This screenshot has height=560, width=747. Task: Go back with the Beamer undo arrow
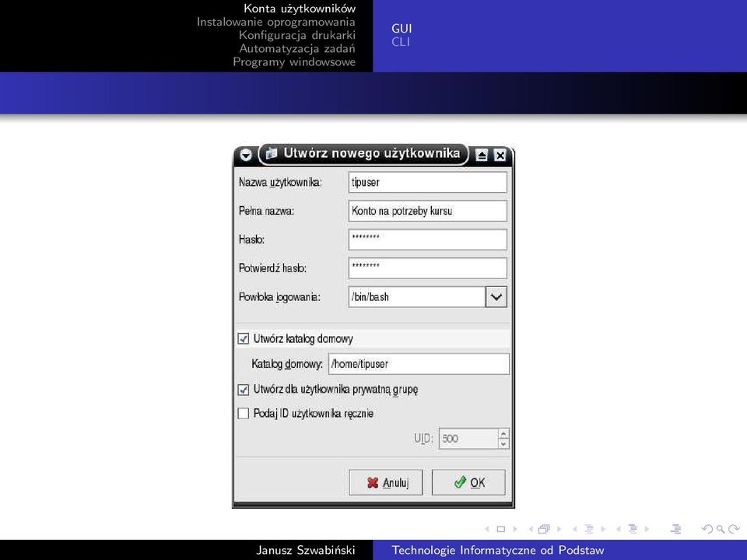pyautogui.click(x=707, y=529)
